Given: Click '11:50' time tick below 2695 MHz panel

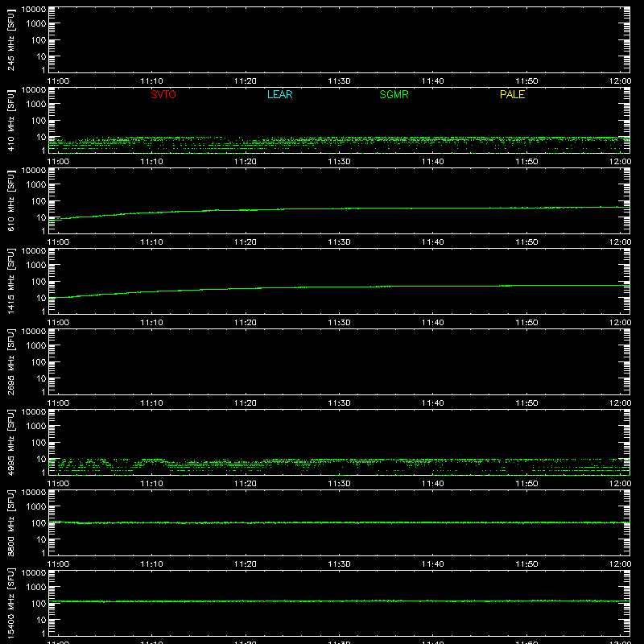Looking at the screenshot, I should click(x=526, y=403).
